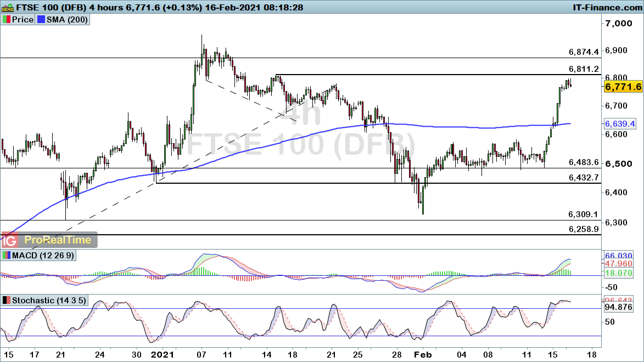The width and height of the screenshot is (644, 362).
Task: Click the 2021 year marker on time axis
Action: pyautogui.click(x=163, y=354)
